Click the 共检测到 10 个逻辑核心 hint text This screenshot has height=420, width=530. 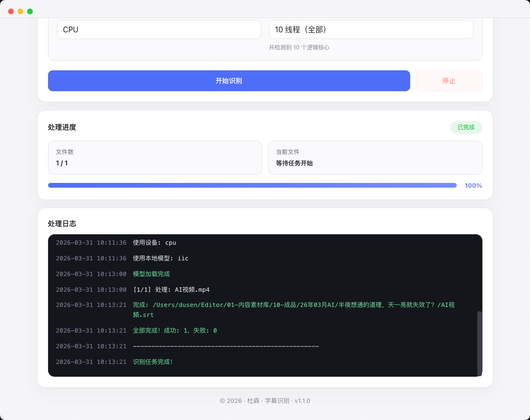(x=299, y=48)
